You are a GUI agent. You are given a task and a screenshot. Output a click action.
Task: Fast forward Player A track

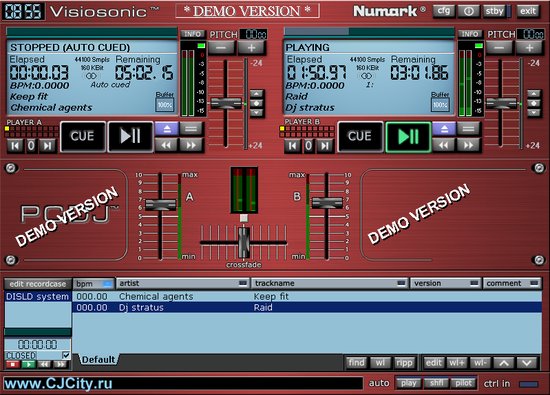pos(191,145)
